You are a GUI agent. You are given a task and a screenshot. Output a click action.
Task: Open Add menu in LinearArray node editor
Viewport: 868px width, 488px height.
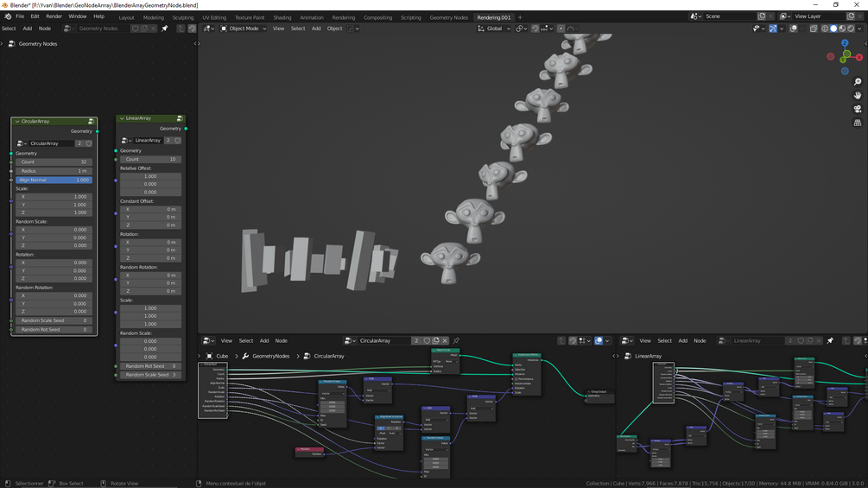682,341
